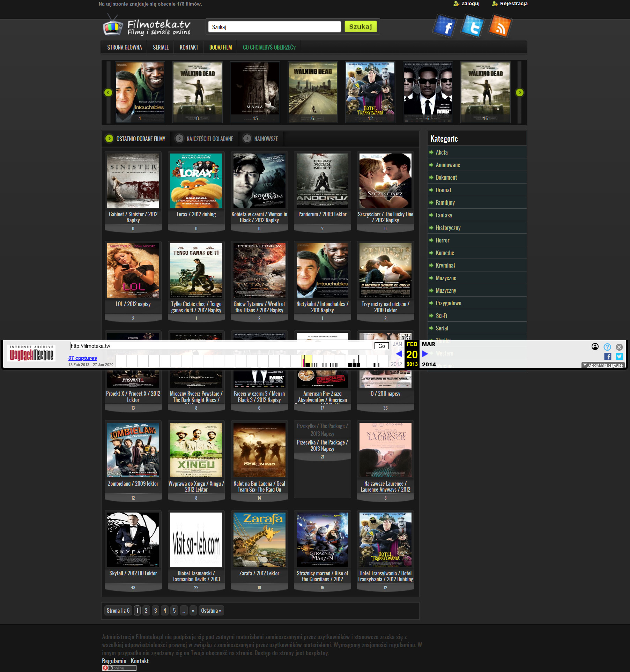Click the grey circle icon on Najczęściej oglądane
Image resolution: width=630 pixels, height=672 pixels.
click(179, 139)
